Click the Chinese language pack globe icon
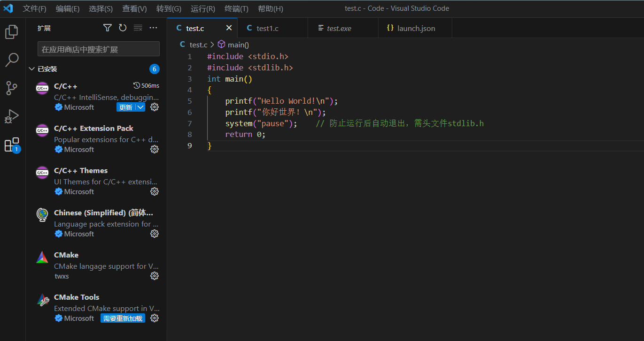 point(42,215)
